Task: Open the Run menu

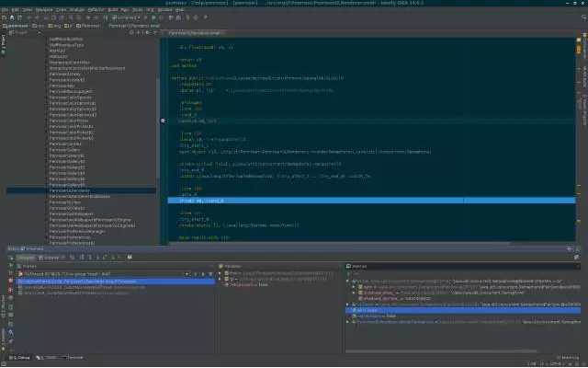Action: (125, 10)
